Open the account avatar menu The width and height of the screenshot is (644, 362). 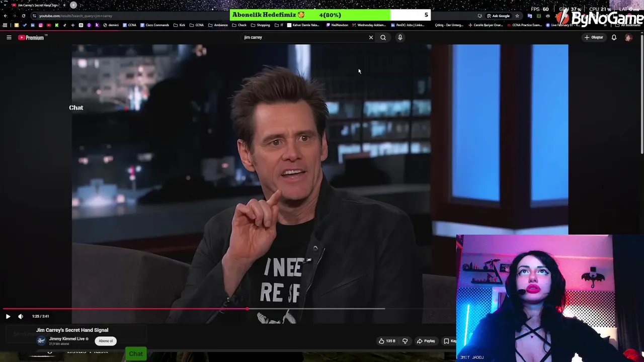(628, 37)
